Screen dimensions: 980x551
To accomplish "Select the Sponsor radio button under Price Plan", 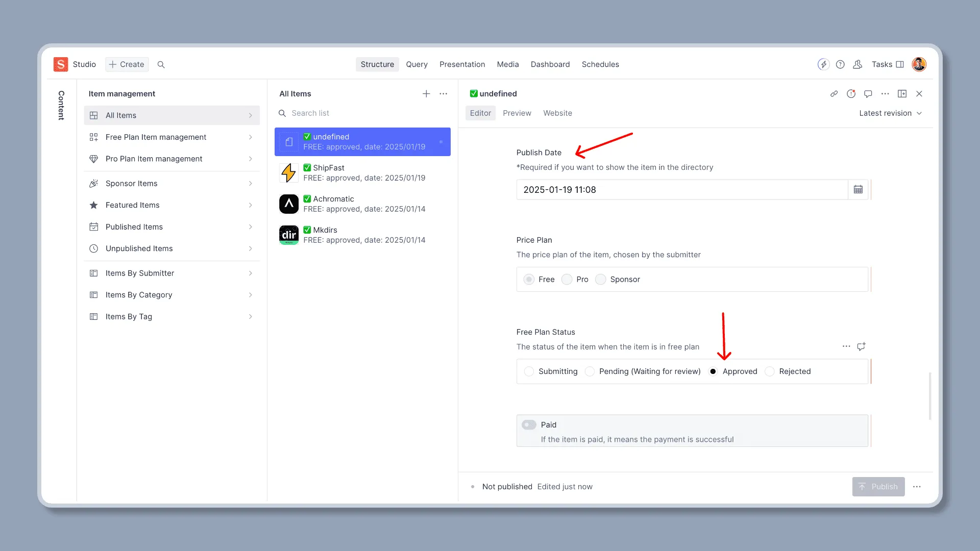I will click(x=601, y=279).
